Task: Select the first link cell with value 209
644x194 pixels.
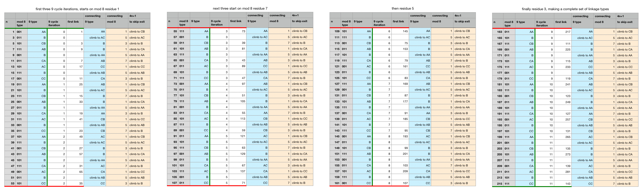Action: click(400, 171)
